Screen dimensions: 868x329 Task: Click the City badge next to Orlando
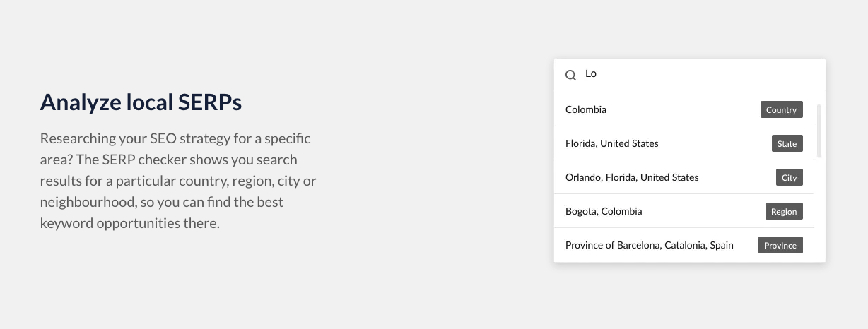click(x=789, y=177)
